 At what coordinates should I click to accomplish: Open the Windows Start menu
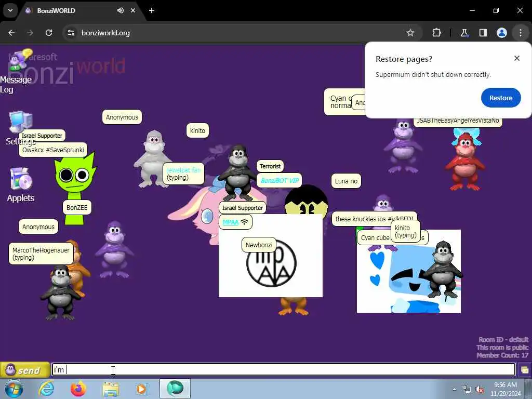pos(14,389)
